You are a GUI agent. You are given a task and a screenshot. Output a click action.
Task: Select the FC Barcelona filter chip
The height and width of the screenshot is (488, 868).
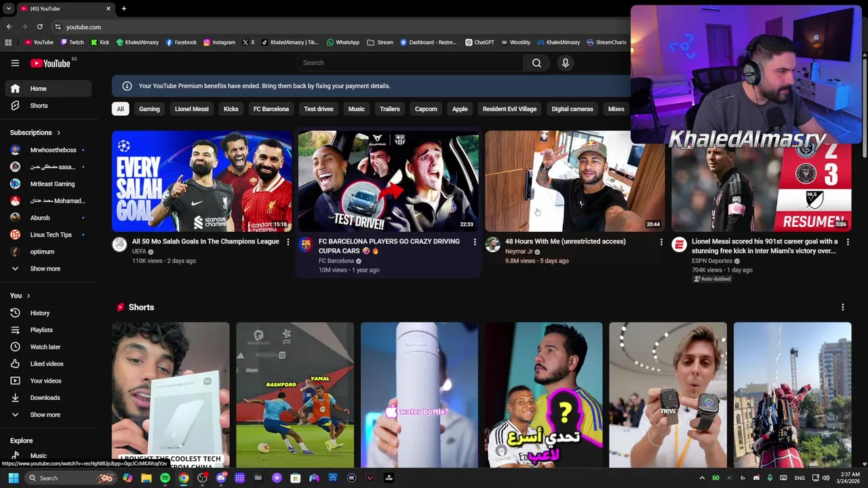271,109
